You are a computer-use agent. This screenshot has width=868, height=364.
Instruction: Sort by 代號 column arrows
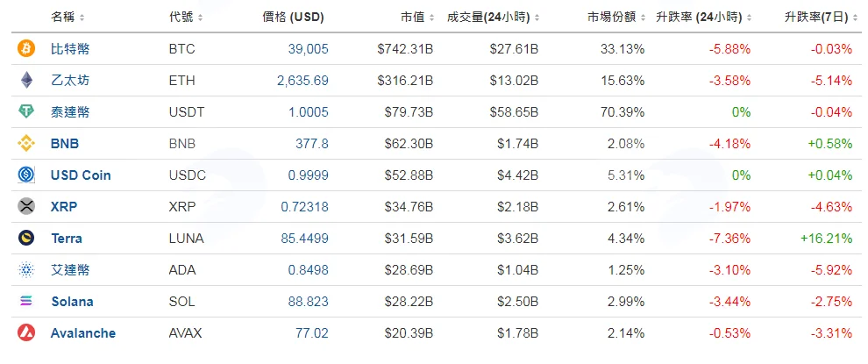click(x=200, y=18)
